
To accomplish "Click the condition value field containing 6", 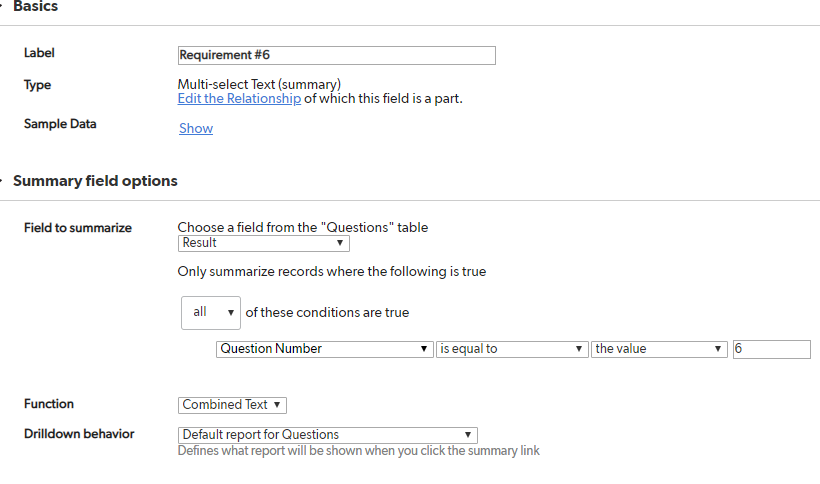I will point(771,349).
